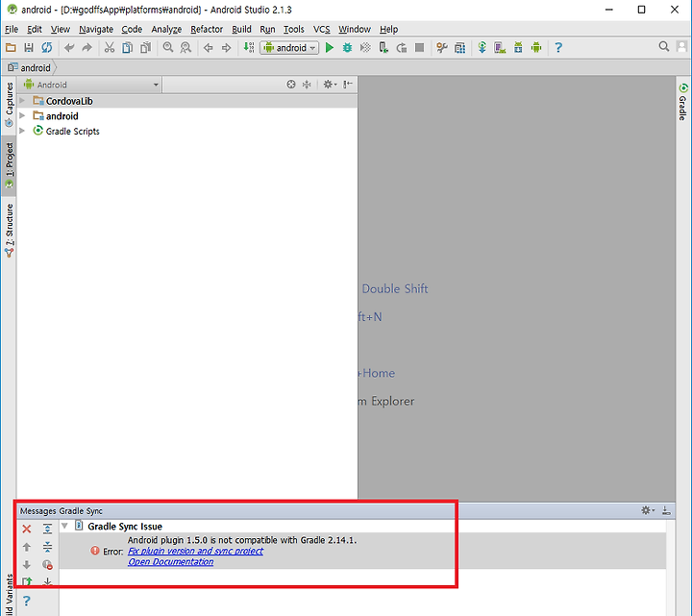
Task: Click the navigate Forward arrow
Action: 227,48
